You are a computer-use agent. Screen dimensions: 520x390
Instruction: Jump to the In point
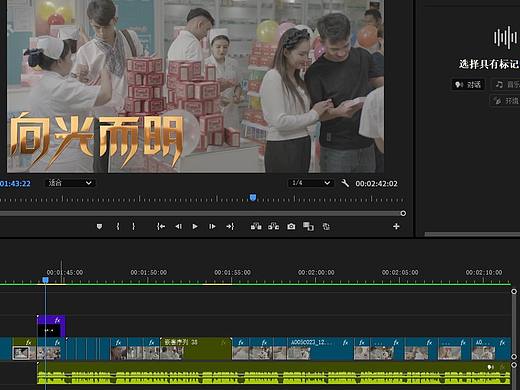point(161,227)
